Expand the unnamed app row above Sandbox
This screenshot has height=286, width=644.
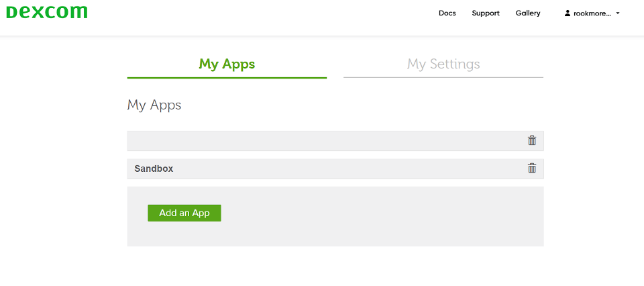322,140
